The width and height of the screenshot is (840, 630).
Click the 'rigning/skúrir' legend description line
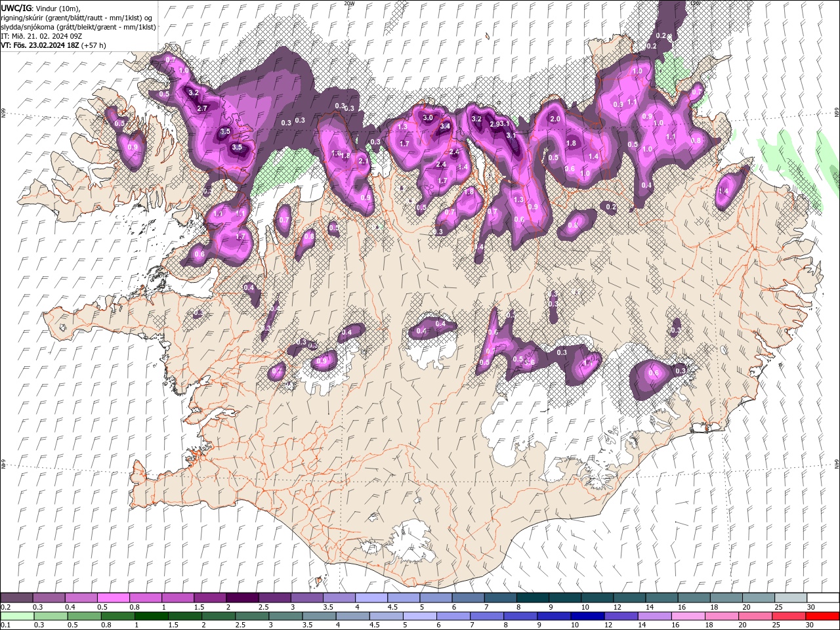(77, 18)
